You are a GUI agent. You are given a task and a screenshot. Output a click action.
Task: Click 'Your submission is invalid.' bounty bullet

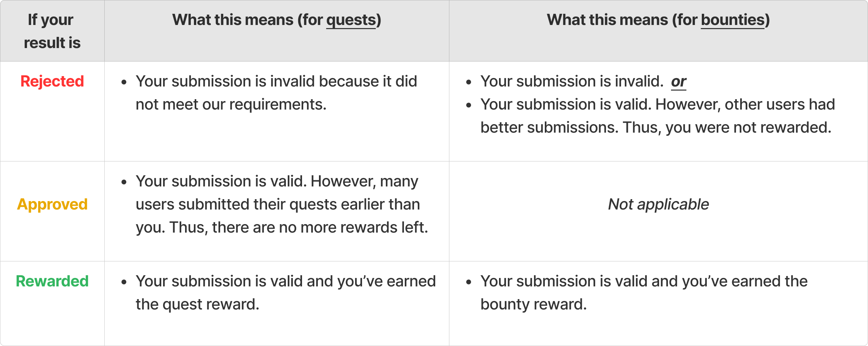pyautogui.click(x=572, y=82)
